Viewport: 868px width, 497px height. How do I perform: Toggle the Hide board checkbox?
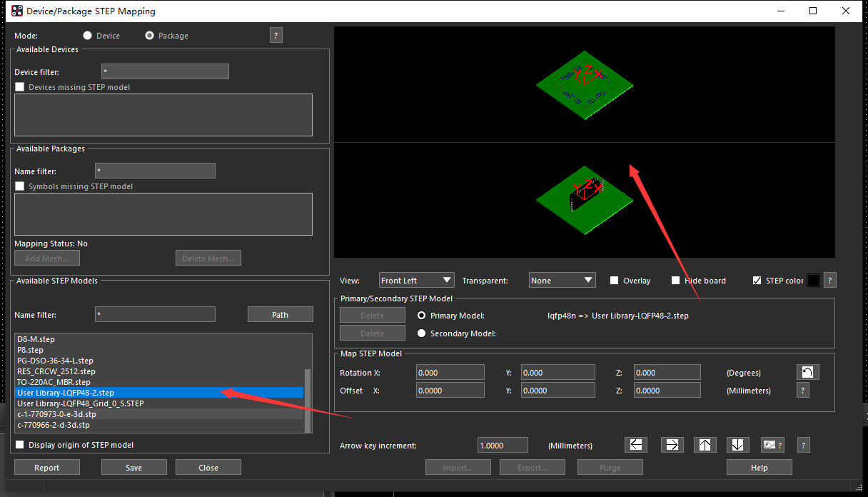point(675,280)
